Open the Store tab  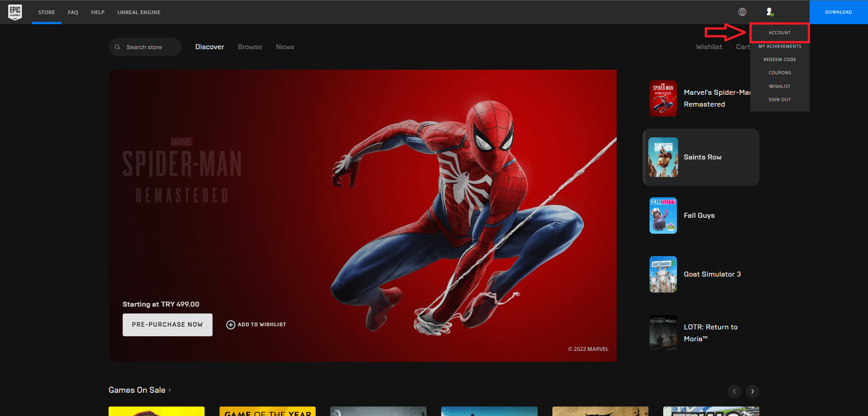(47, 12)
